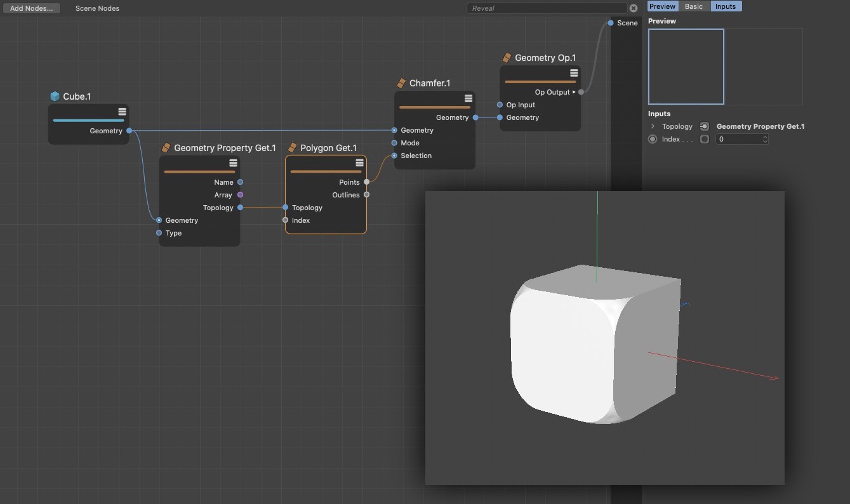
Task: Select the Polygon Get.1 node title
Action: pyautogui.click(x=328, y=148)
